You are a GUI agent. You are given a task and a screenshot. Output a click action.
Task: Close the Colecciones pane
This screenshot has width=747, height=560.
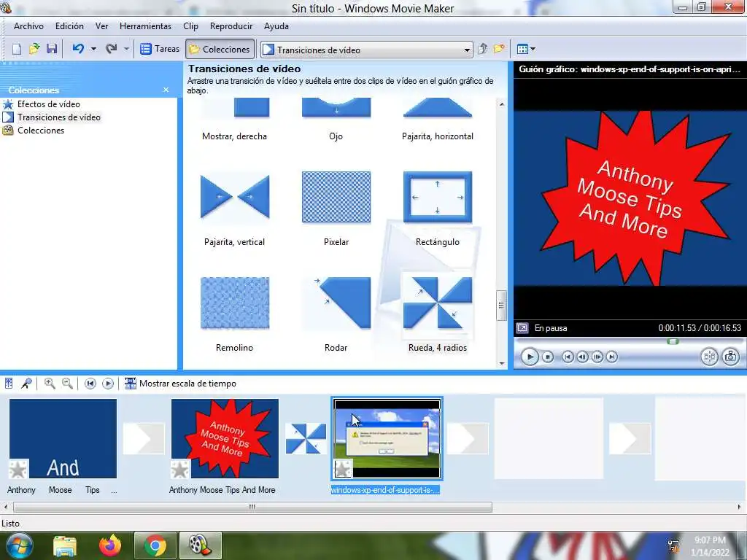166,90
